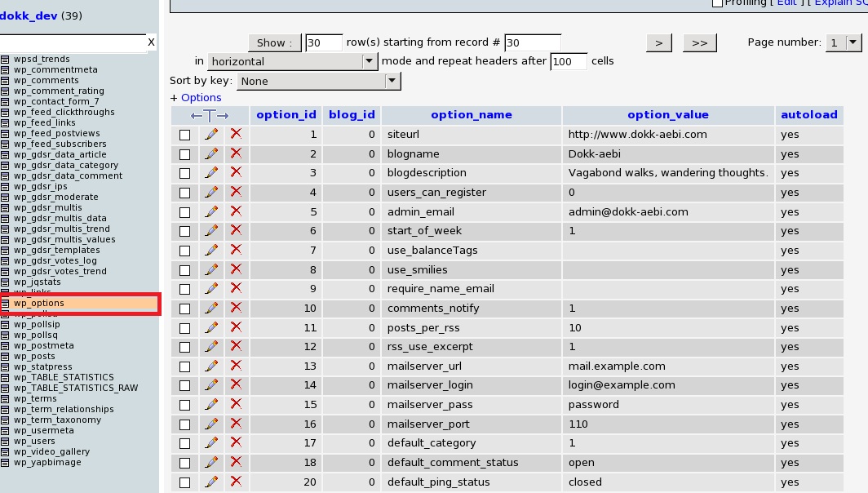Enable the Profiling checkbox
The height and width of the screenshot is (493, 868).
pos(717,3)
